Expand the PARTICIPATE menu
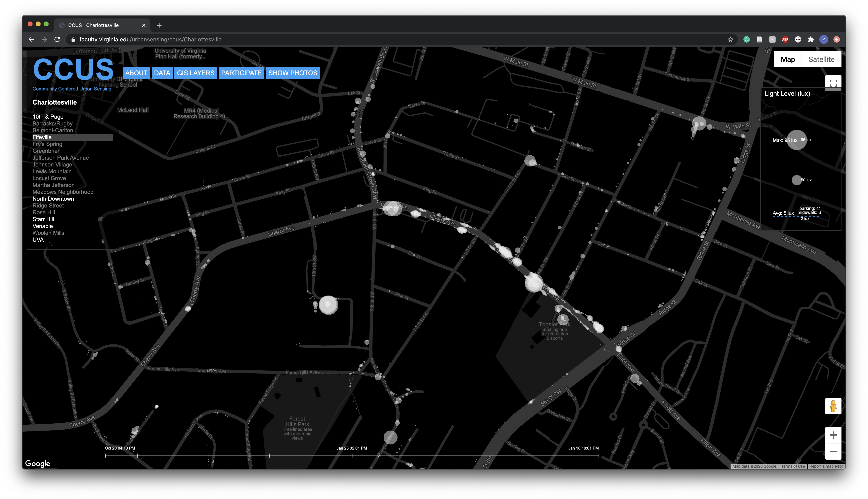 [241, 73]
